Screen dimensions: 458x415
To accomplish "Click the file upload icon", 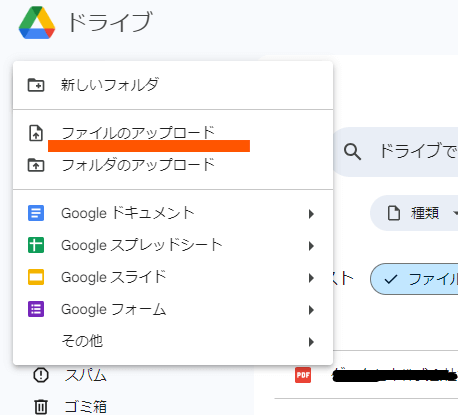I will [x=36, y=133].
